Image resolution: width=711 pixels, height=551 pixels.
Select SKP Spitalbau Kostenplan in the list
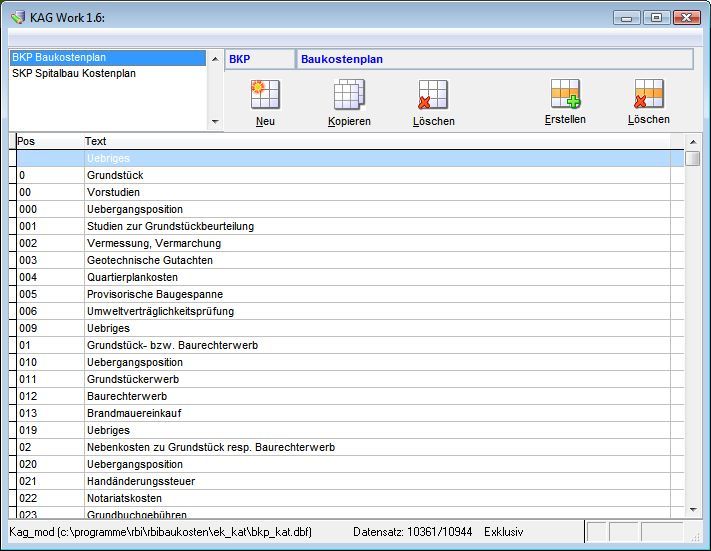tap(107, 73)
